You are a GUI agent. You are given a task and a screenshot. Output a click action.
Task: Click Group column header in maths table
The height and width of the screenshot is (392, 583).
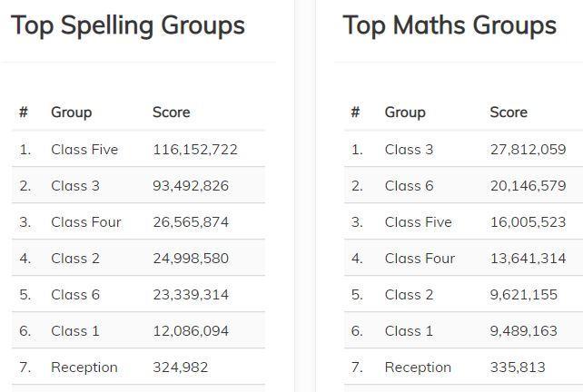coord(405,113)
